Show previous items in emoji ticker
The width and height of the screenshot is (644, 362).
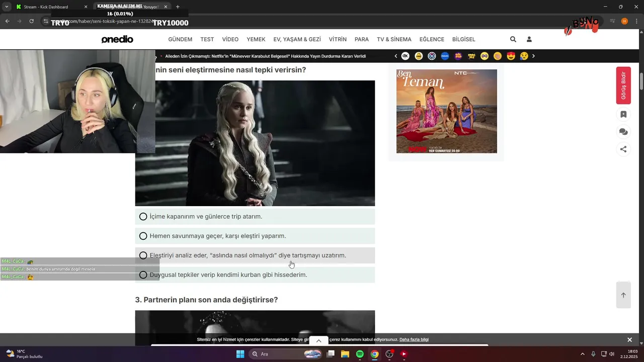[396, 56]
